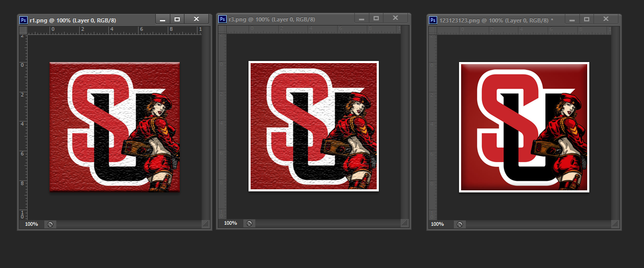Click the resize grip icon of r1.png window
Screen dimensions: 644x268
pos(206,224)
